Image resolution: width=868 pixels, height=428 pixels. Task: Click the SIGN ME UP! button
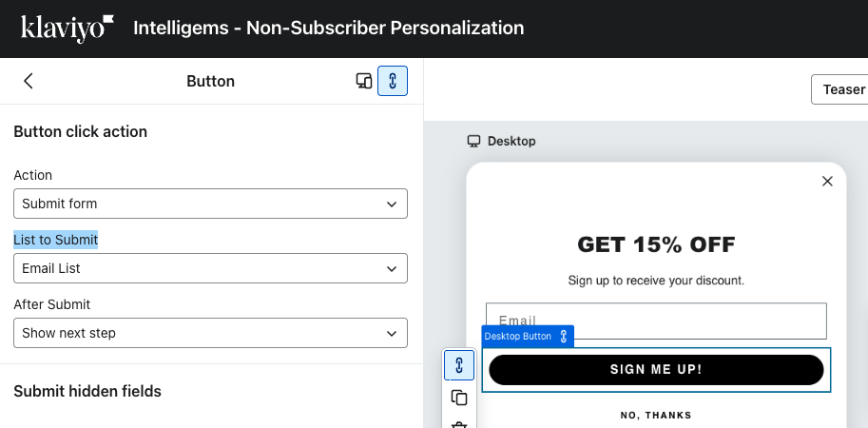coord(656,370)
